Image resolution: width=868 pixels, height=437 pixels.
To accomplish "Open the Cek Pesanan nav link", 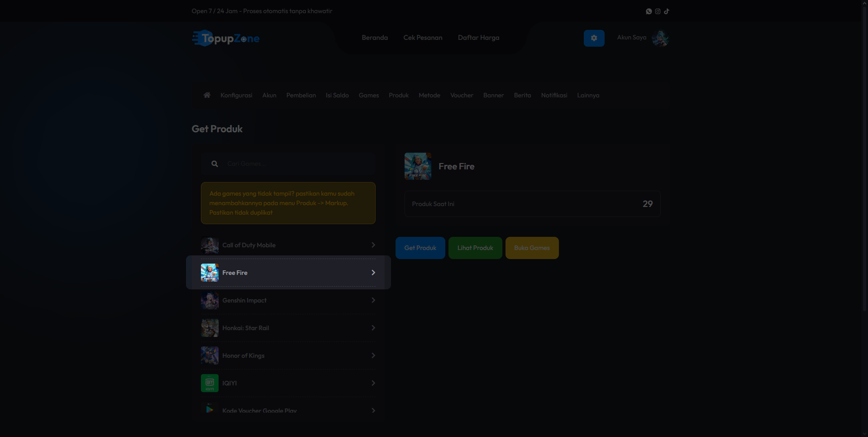I will [423, 38].
